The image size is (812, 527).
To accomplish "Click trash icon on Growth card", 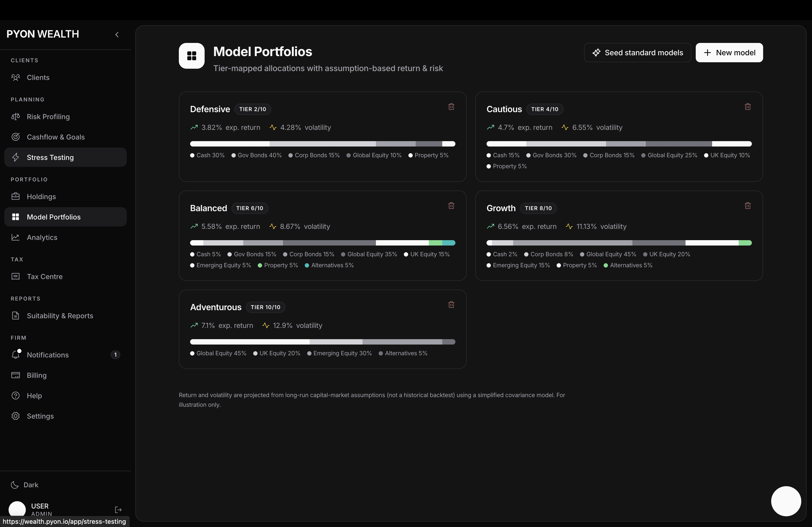I will (748, 206).
